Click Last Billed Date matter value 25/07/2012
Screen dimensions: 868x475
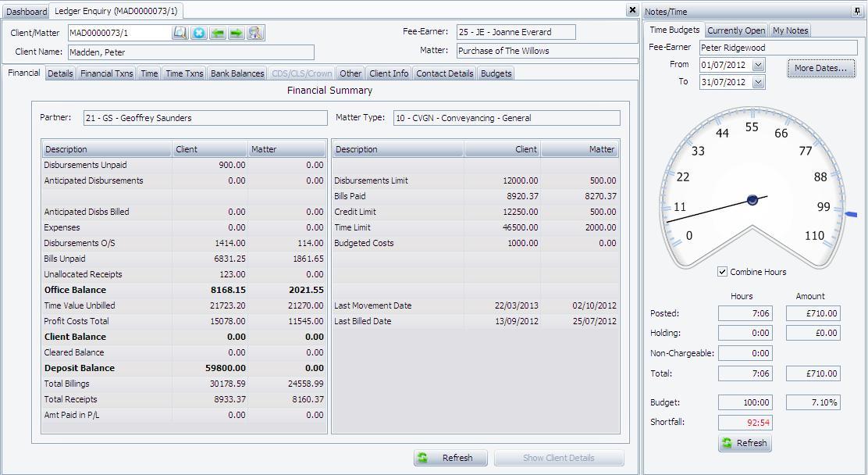(594, 321)
